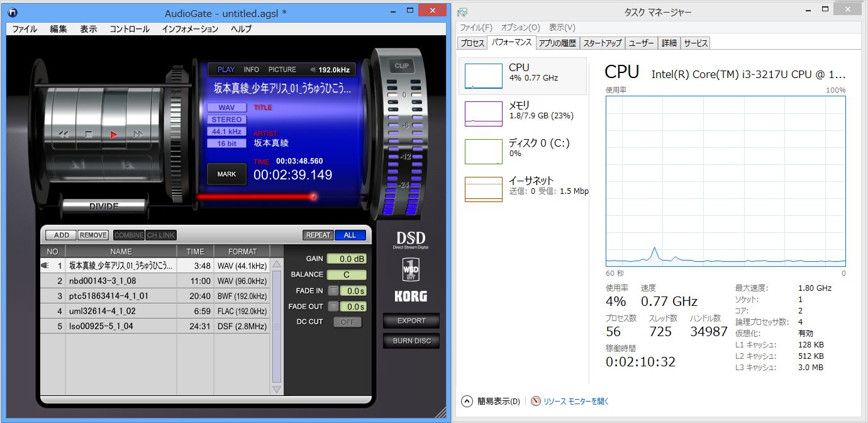Collapse Task Manager to 簡易表示
Viewport: 868px width, 423px height.
click(491, 401)
